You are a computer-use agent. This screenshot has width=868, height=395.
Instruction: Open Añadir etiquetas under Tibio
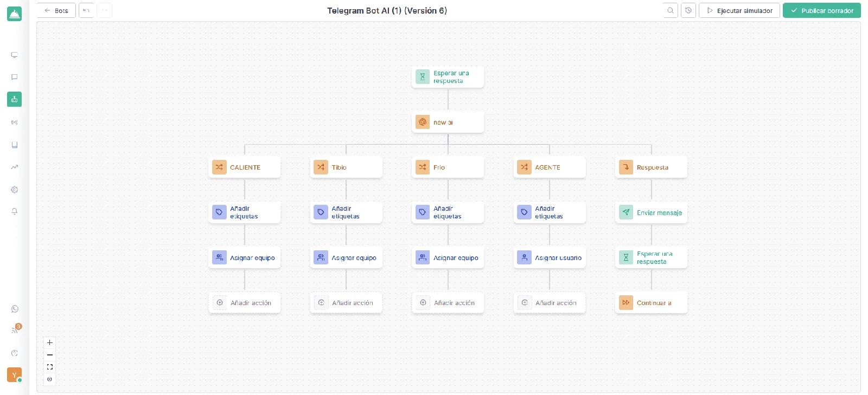(x=346, y=212)
